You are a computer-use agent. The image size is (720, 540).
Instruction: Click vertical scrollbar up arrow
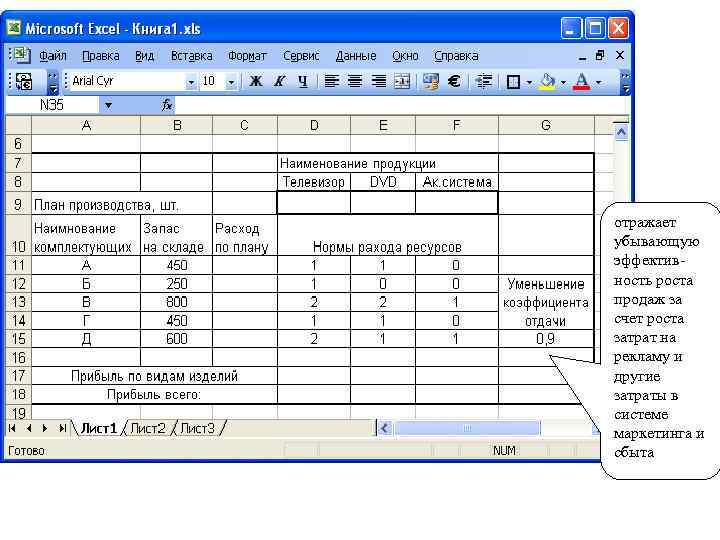coord(621,133)
